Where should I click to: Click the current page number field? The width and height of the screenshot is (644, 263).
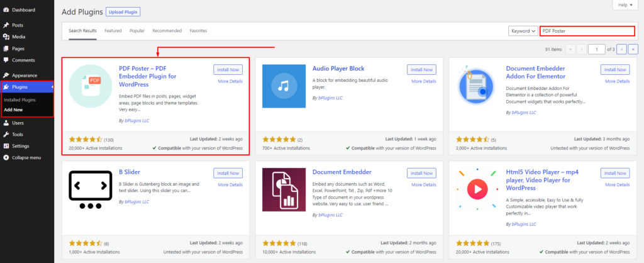coord(597,49)
